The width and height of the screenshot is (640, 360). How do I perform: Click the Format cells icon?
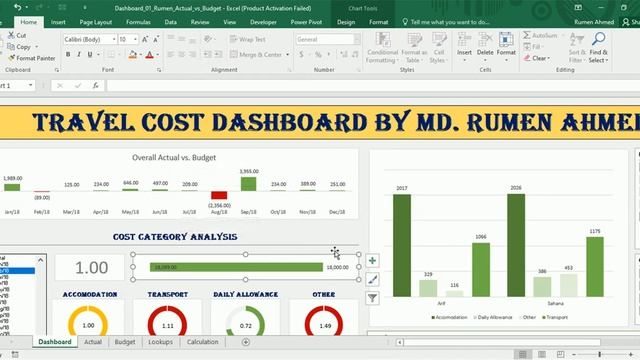(506, 40)
